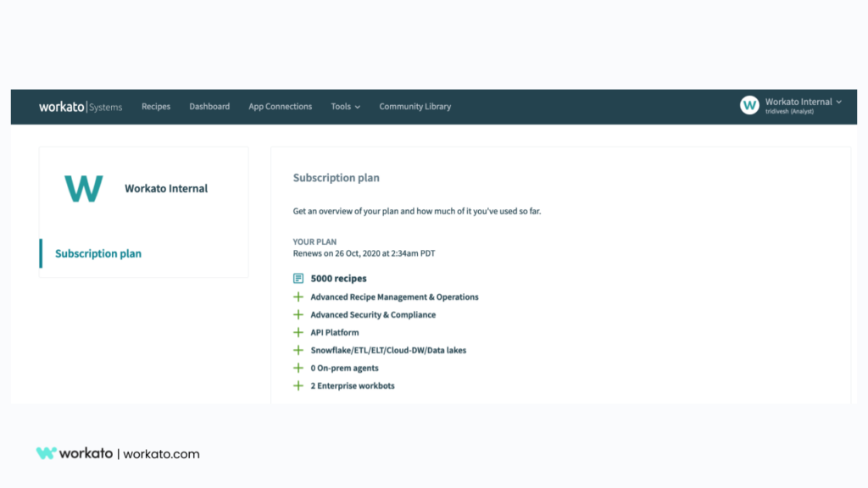The height and width of the screenshot is (488, 868).
Task: Click the large teal W workspace logo
Action: click(84, 188)
